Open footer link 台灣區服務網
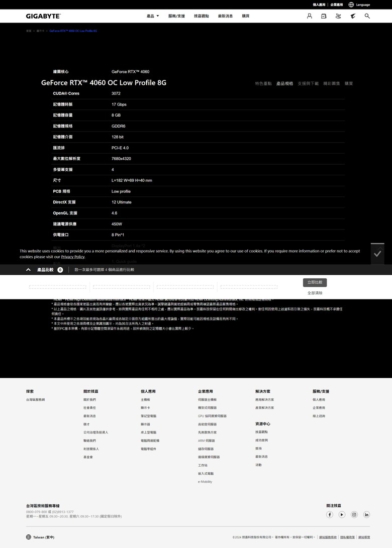 pyautogui.click(x=35, y=399)
